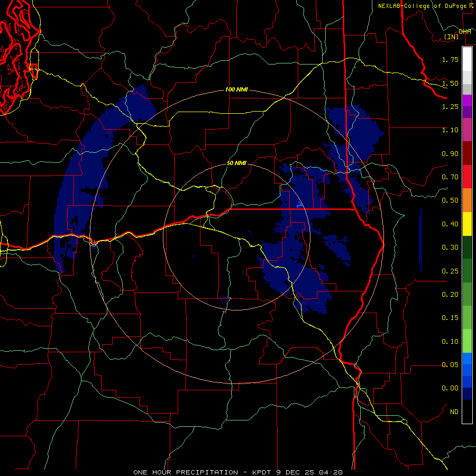Click the dark red swatch near 0.90
Screen dimensions: 476x476
[x=467, y=153]
